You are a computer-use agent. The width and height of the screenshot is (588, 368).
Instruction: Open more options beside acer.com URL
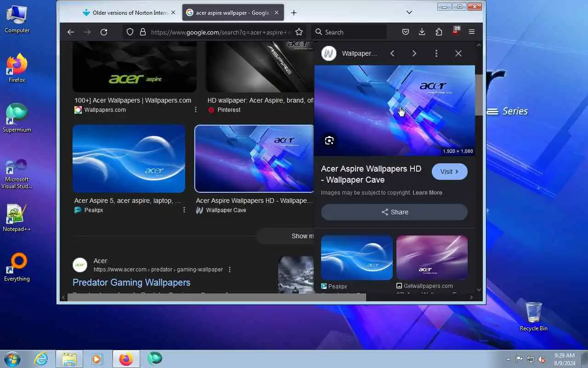pos(230,270)
